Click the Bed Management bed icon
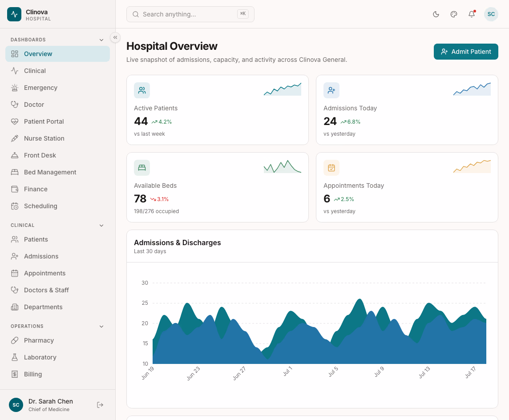This screenshot has width=509, height=420. [15, 172]
